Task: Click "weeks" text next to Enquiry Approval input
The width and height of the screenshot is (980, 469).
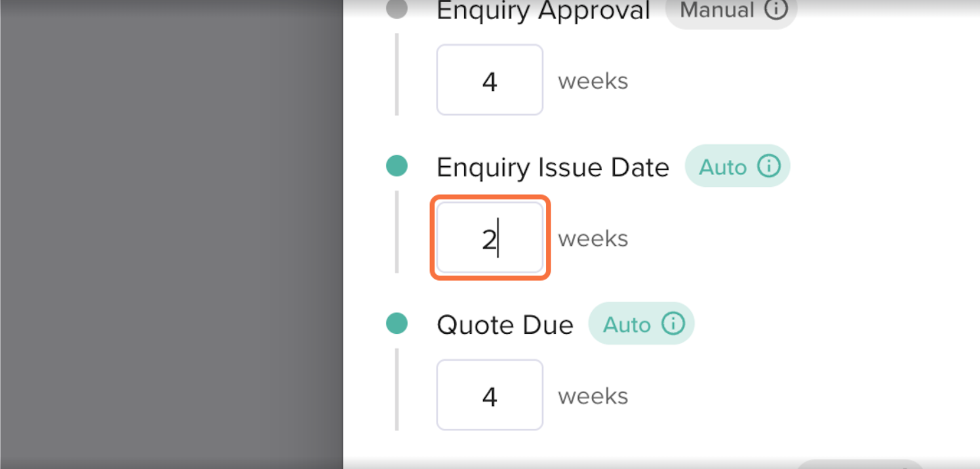Action: (x=593, y=81)
